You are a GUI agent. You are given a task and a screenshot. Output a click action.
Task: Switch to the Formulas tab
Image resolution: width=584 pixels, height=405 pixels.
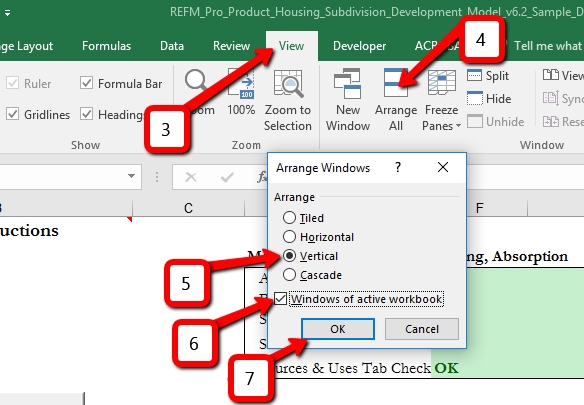(x=107, y=46)
